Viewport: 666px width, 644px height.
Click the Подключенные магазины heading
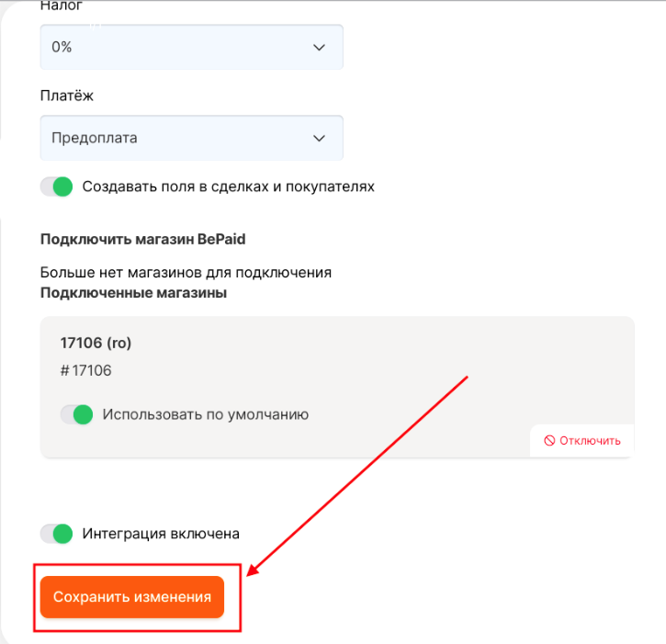(x=133, y=293)
